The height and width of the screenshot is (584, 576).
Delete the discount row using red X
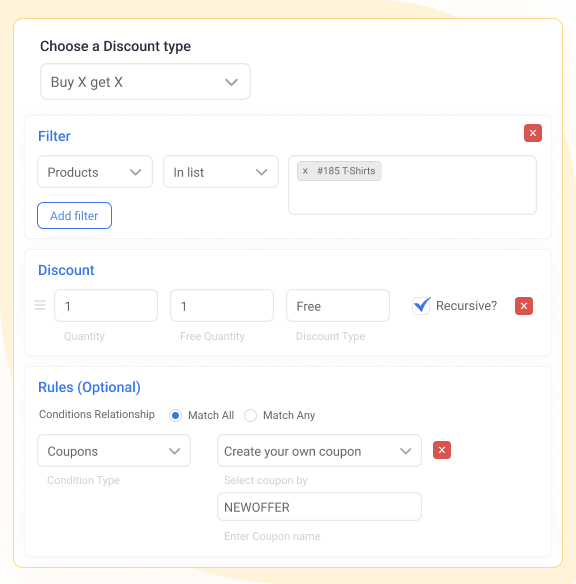[524, 306]
